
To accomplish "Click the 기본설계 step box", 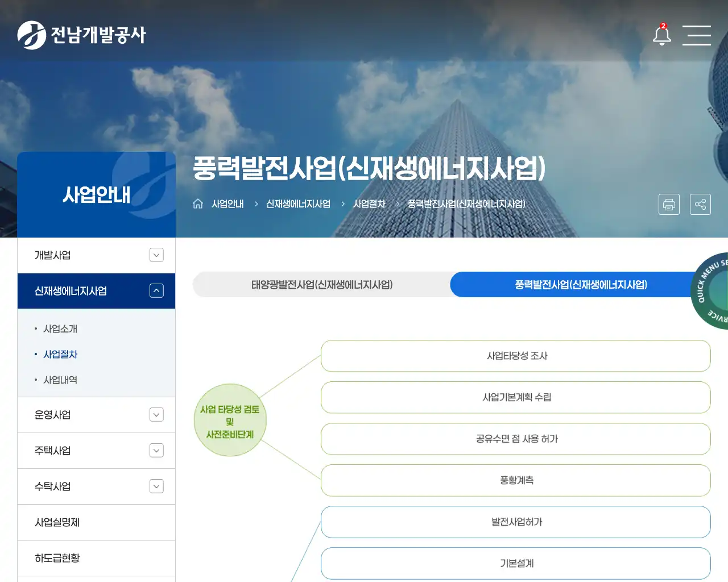I will coord(516,563).
